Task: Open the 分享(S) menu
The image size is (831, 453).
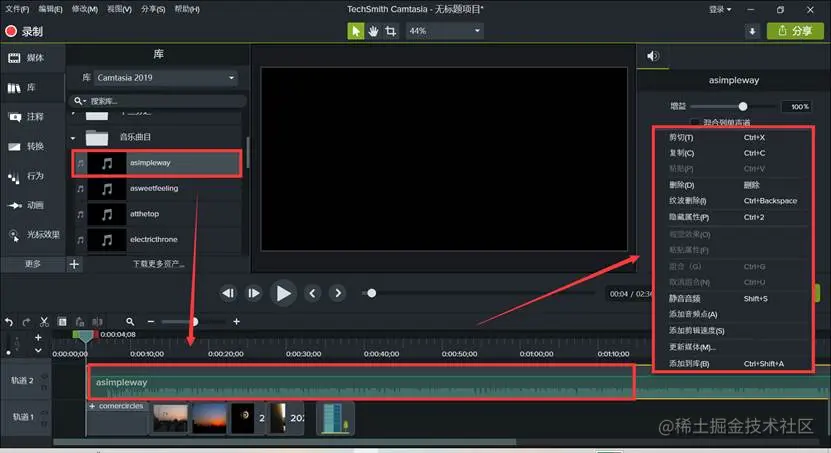Action: pos(153,9)
